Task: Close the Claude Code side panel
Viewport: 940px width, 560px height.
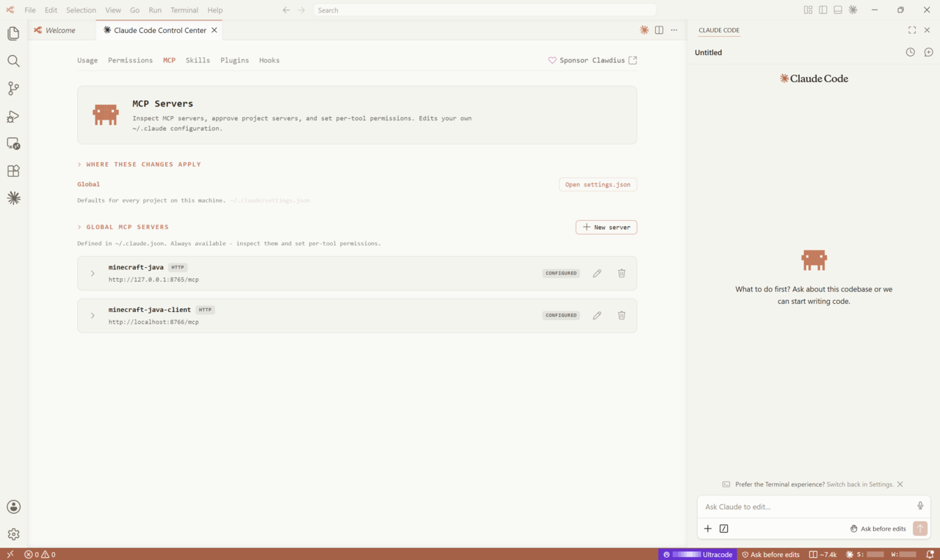Action: [x=927, y=30]
